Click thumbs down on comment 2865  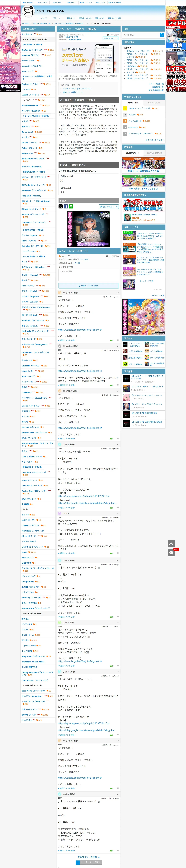coord(118,385)
